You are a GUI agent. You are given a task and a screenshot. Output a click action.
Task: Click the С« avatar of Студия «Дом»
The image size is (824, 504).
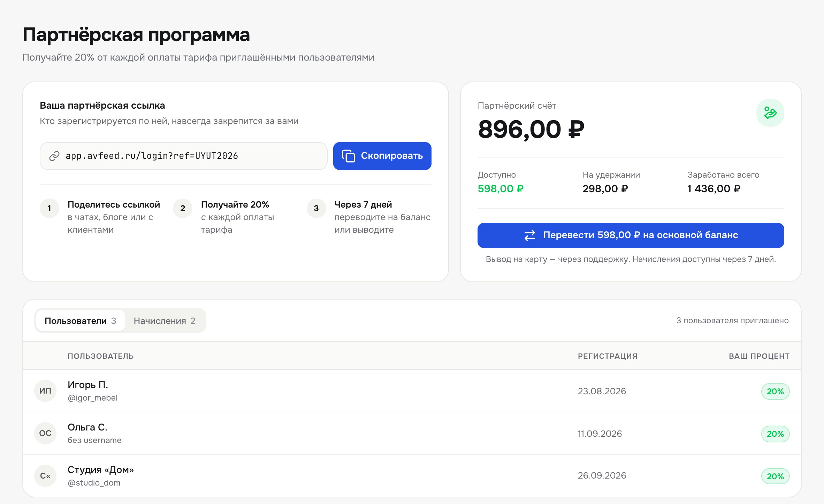pos(45,476)
